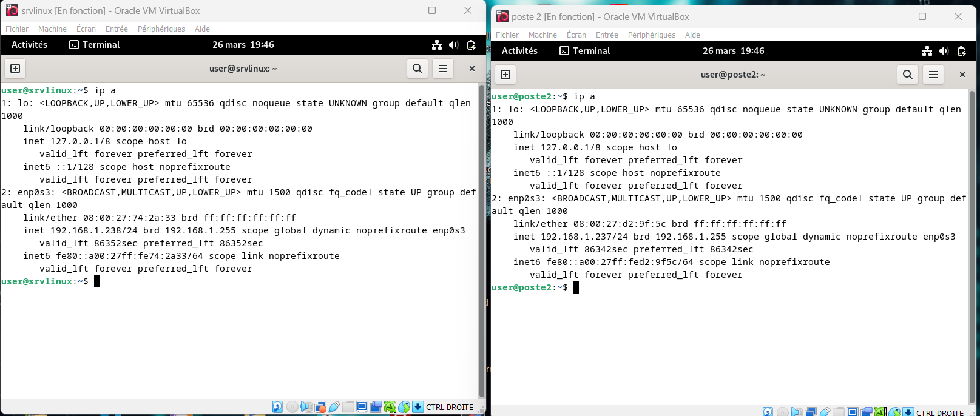The height and width of the screenshot is (416, 980).
Task: Click shared folders indicator in srvlinux status bar
Action: tap(348, 407)
